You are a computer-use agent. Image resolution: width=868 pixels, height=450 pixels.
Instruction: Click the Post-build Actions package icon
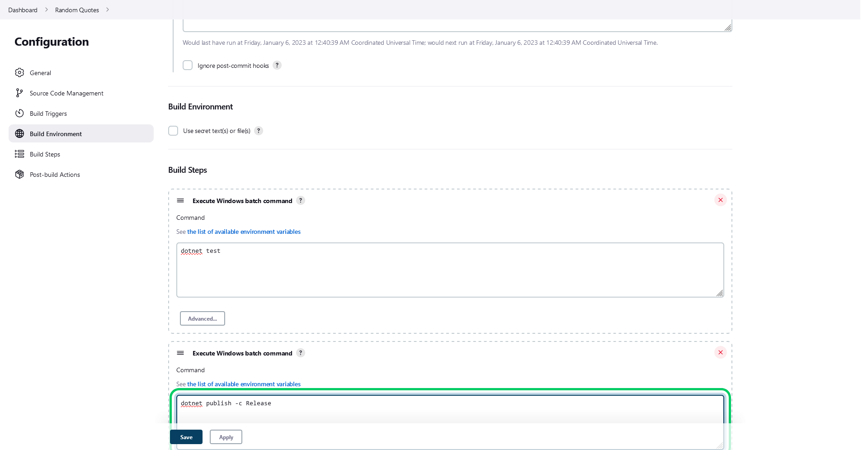pos(19,174)
